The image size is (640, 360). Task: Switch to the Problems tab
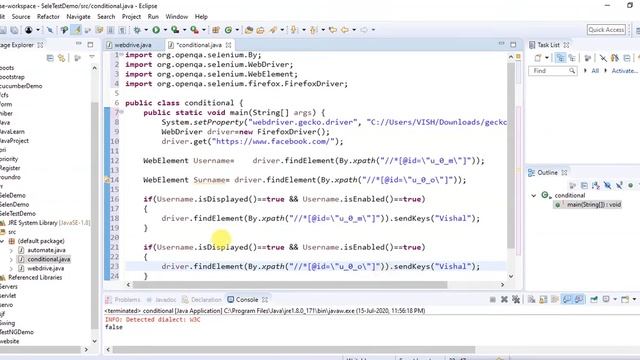(123, 300)
